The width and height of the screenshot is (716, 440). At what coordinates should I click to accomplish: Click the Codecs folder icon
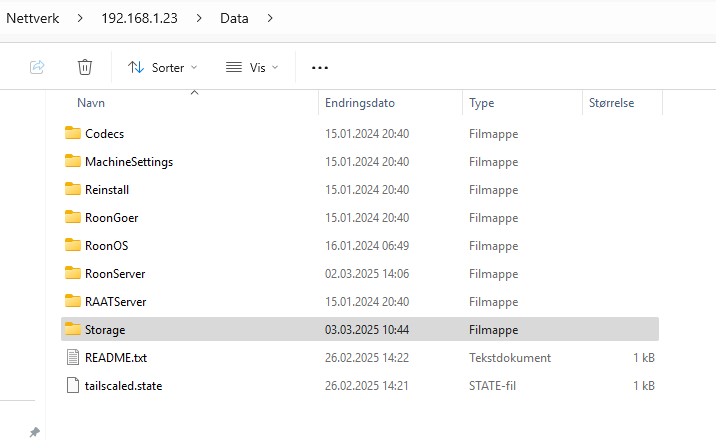tap(73, 133)
